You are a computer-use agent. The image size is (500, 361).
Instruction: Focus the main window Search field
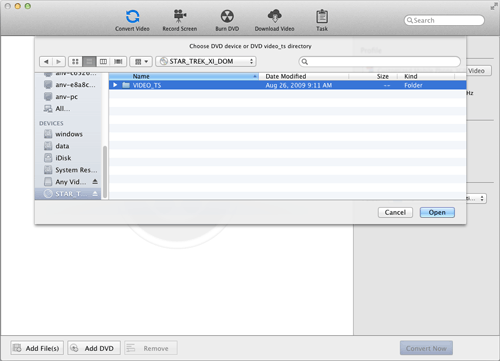[x=444, y=20]
